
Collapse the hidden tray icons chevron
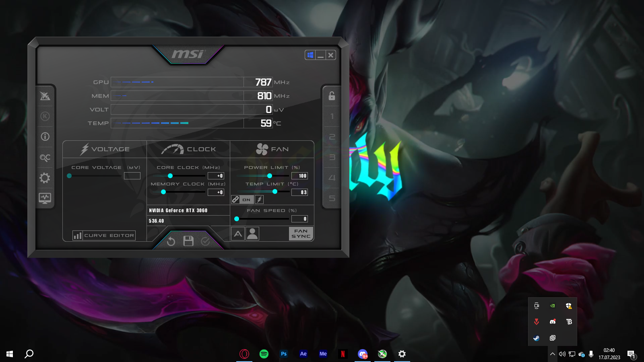pyautogui.click(x=553, y=354)
